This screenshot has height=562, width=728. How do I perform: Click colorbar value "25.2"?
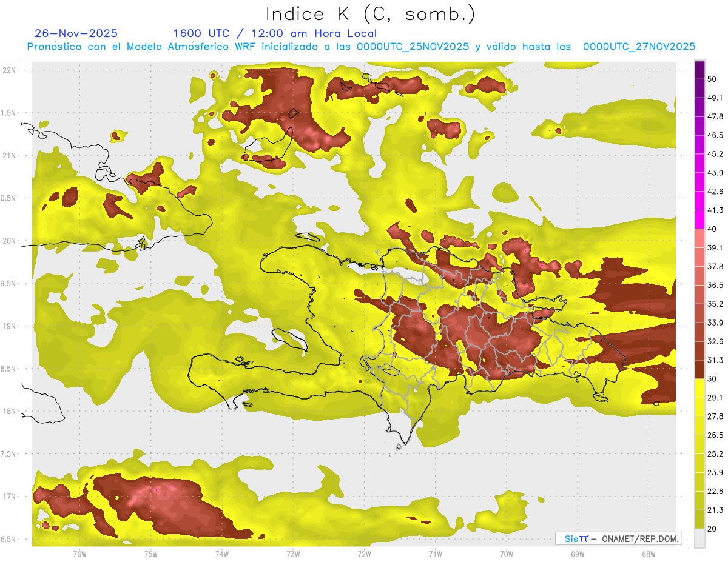[715, 453]
